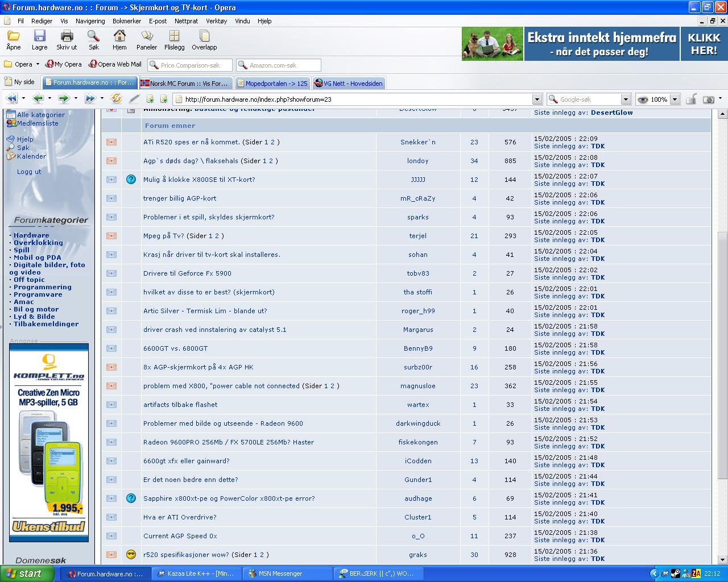Click blue question icon on X800SE thread
Image resolution: width=728 pixels, height=582 pixels.
pyautogui.click(x=131, y=180)
